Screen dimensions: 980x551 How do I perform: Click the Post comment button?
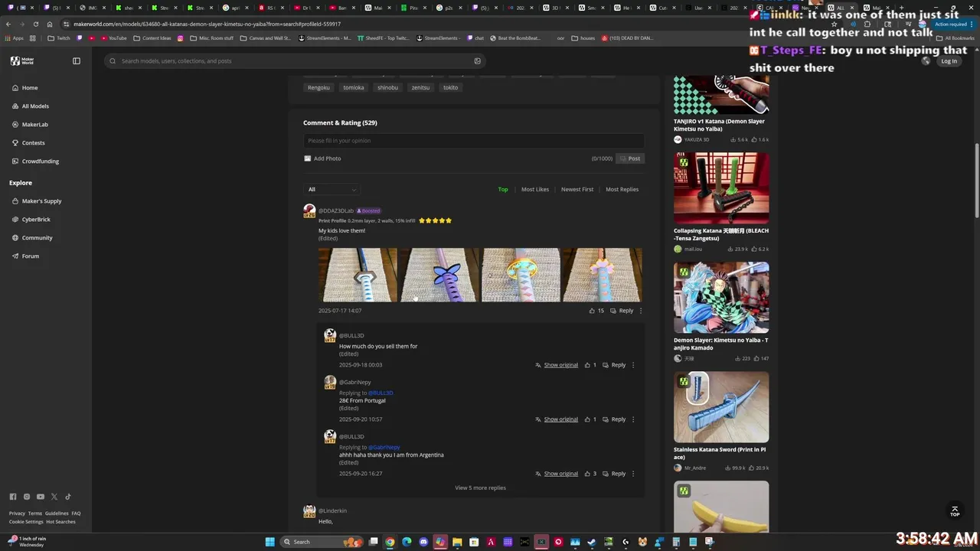(630, 158)
